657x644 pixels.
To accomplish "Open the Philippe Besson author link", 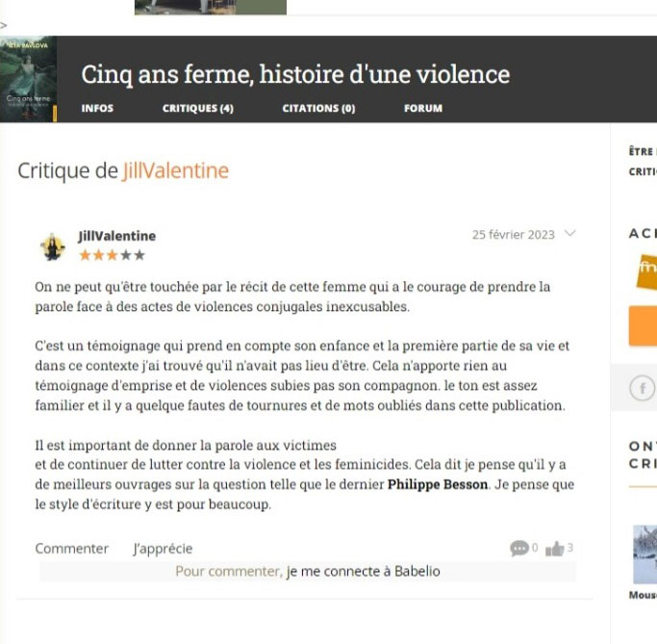I will (438, 484).
